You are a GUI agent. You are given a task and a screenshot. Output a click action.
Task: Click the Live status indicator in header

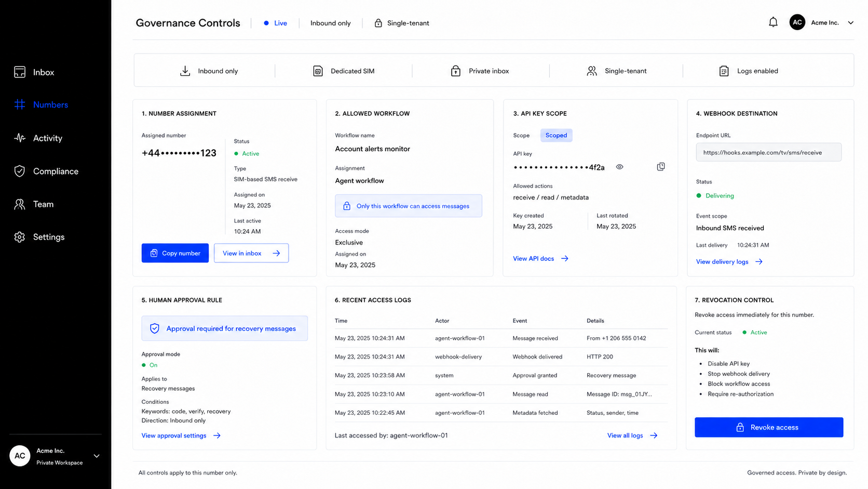coord(275,23)
